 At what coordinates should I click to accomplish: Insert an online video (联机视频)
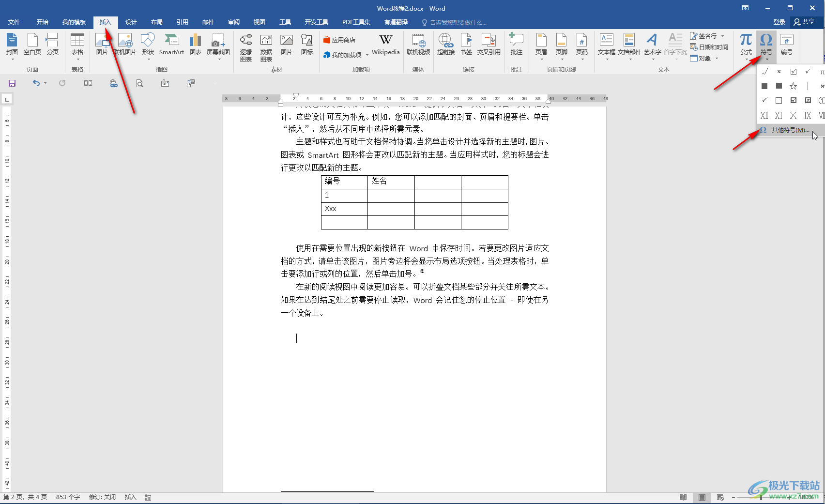(418, 45)
